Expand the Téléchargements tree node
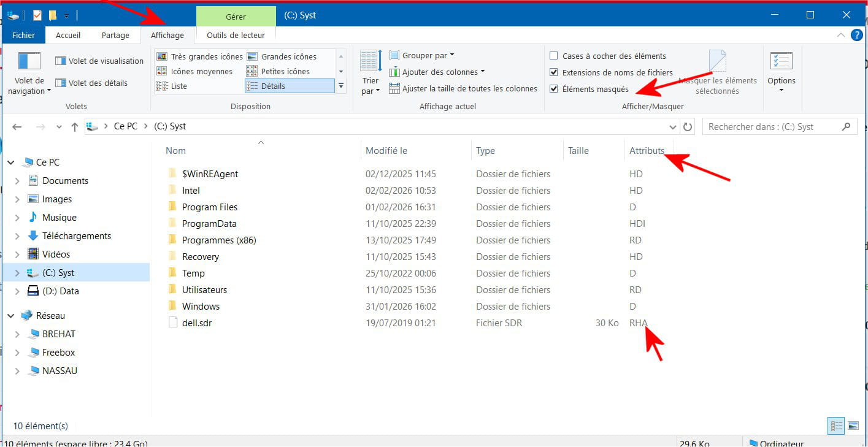 17,236
